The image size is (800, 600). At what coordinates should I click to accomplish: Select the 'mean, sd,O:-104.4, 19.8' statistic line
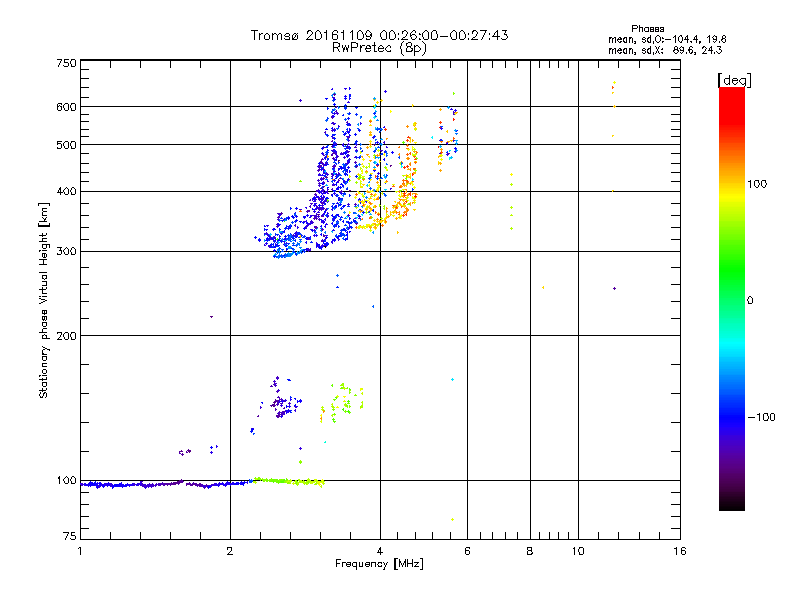pyautogui.click(x=667, y=39)
